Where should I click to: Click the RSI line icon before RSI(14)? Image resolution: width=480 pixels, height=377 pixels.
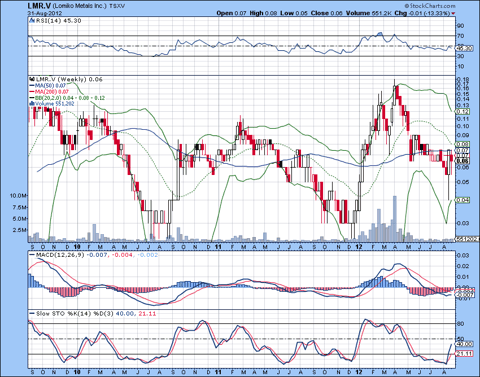pyautogui.click(x=32, y=21)
